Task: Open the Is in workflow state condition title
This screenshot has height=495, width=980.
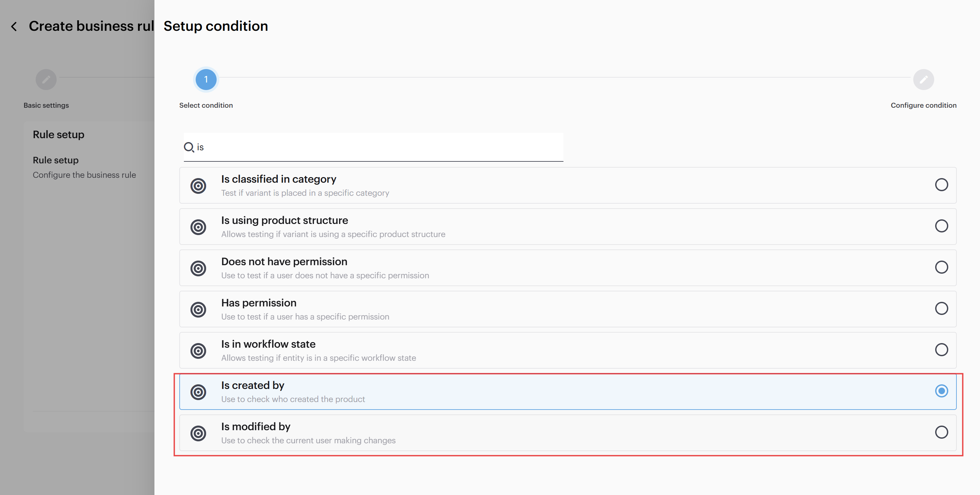Action: [x=268, y=344]
